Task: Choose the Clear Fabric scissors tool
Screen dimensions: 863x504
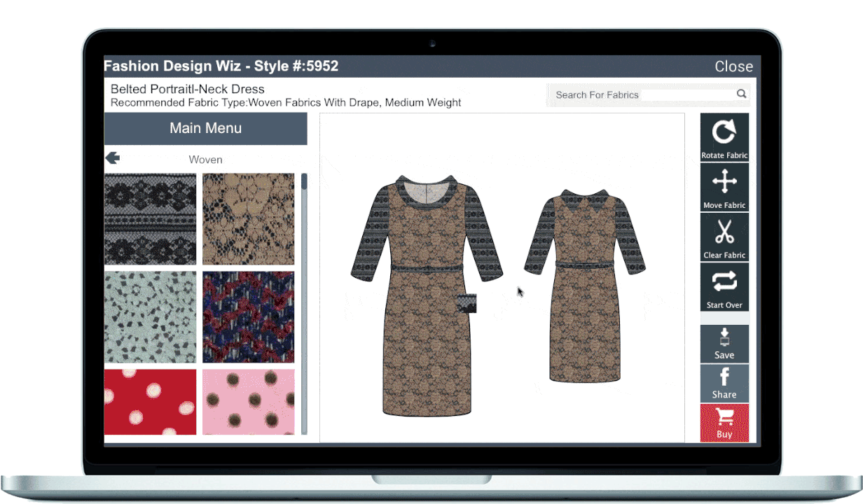Action: coord(724,237)
